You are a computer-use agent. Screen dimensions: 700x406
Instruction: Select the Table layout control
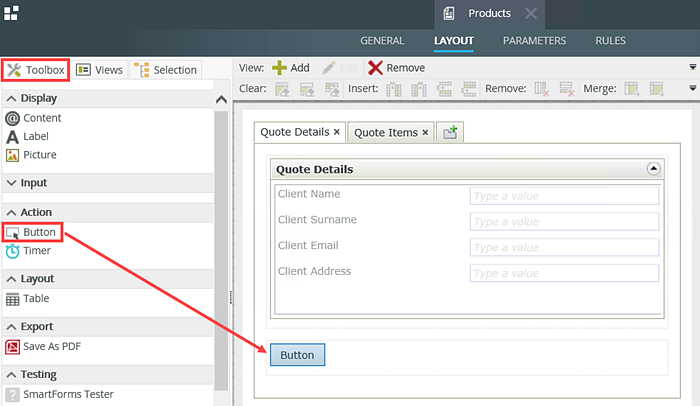(36, 299)
